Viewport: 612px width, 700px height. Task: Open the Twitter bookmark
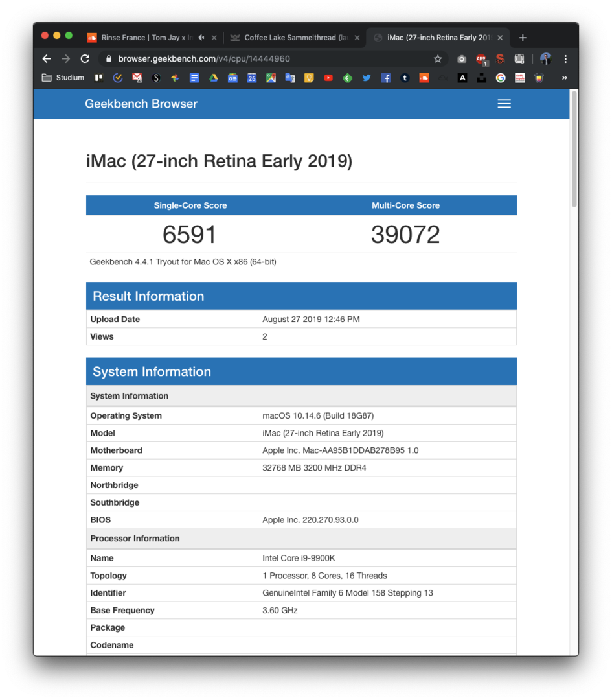367,78
